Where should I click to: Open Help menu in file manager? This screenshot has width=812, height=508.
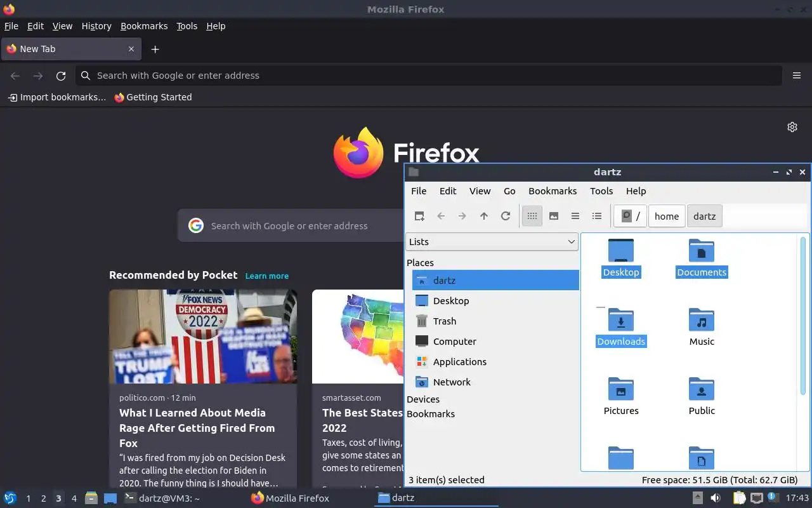[636, 190]
